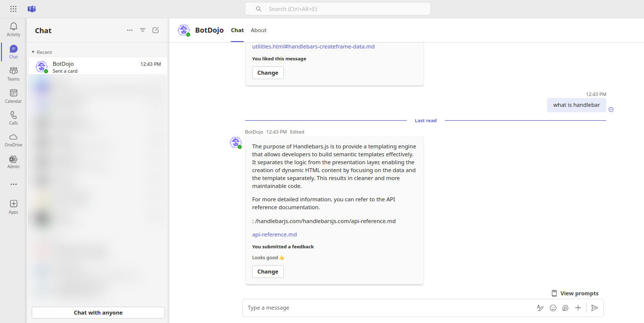Open the plus actions icon in compose box
Image resolution: width=644 pixels, height=323 pixels.
coord(578,308)
